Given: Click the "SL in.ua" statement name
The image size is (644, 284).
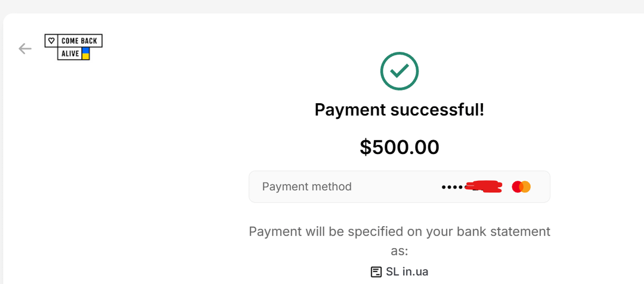Looking at the screenshot, I should [407, 272].
